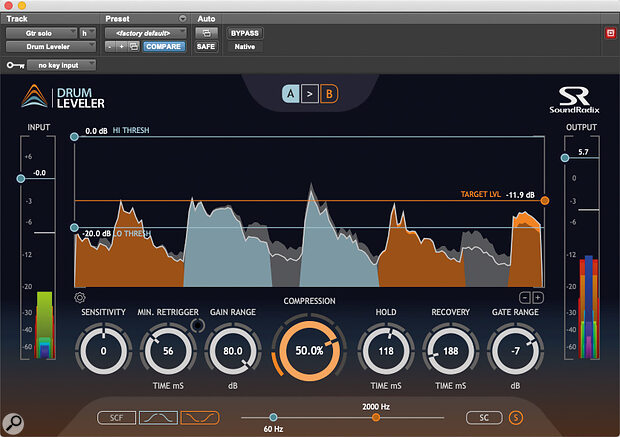
Task: Click the Track header label
Action: click(x=17, y=19)
